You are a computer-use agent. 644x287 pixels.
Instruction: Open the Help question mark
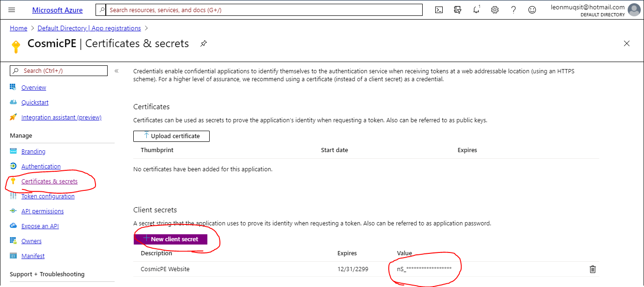click(514, 10)
